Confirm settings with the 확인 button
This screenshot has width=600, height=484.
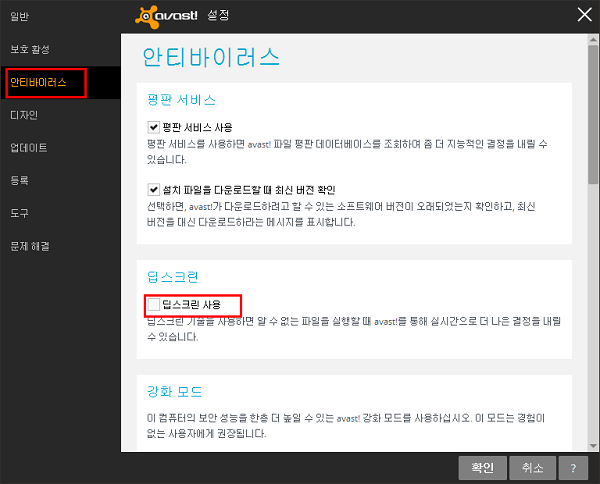(x=481, y=467)
